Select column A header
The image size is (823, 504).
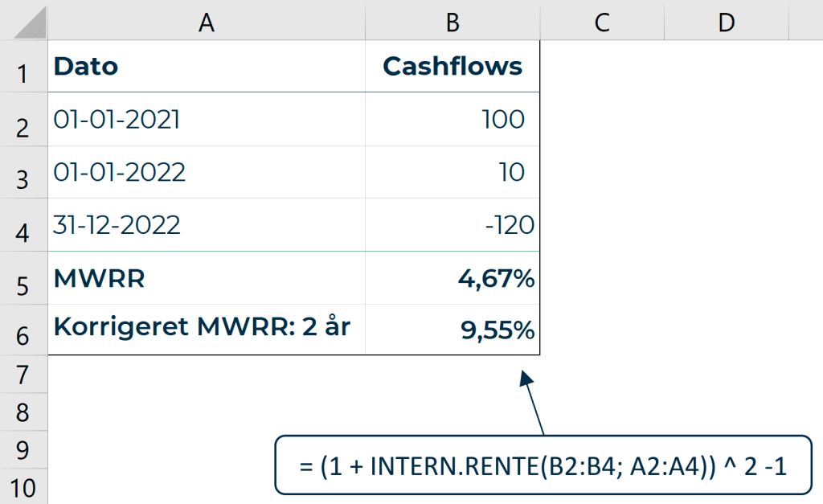(x=207, y=20)
